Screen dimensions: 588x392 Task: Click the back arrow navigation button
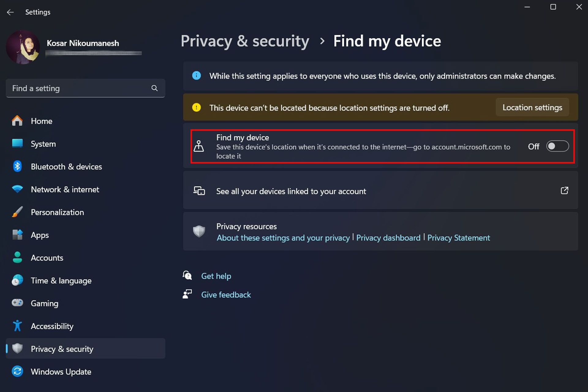[10, 12]
